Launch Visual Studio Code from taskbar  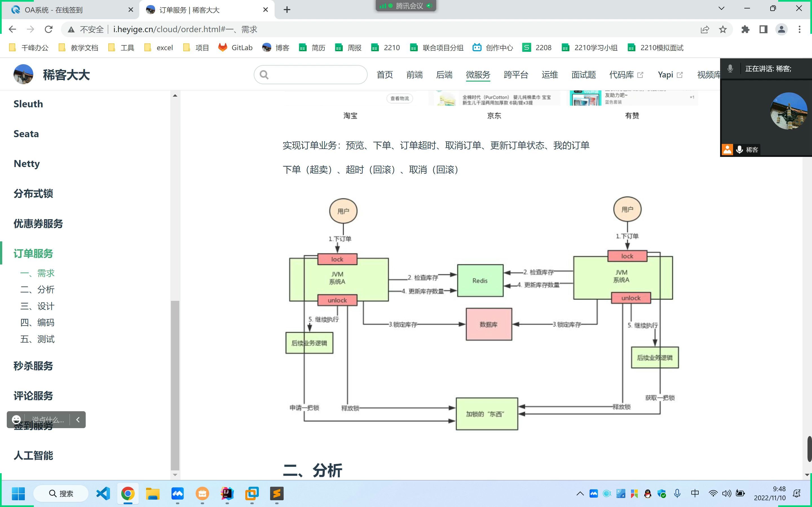click(103, 493)
